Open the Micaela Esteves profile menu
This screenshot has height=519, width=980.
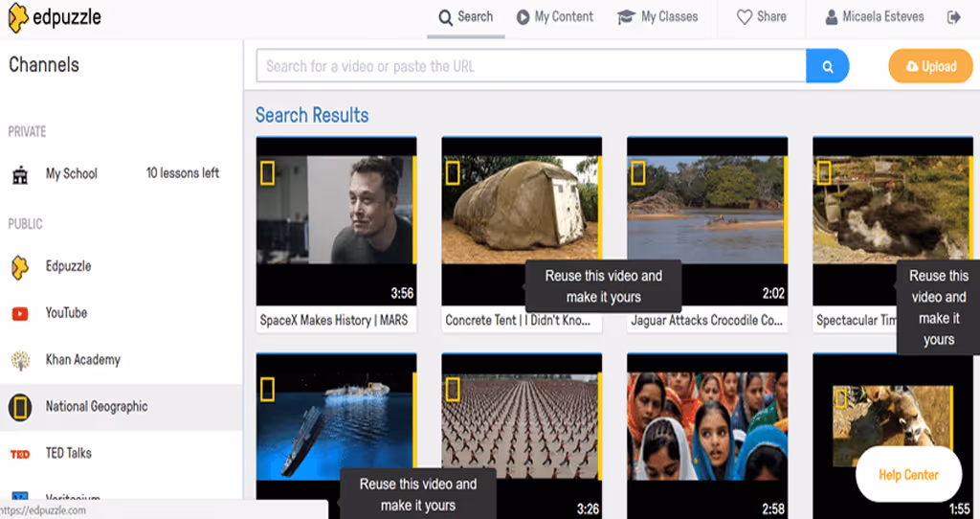pyautogui.click(x=874, y=17)
